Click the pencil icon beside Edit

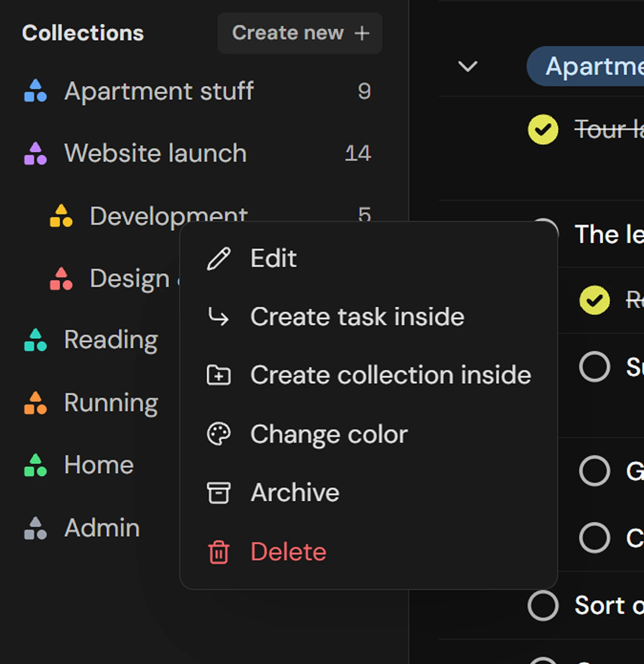219,258
